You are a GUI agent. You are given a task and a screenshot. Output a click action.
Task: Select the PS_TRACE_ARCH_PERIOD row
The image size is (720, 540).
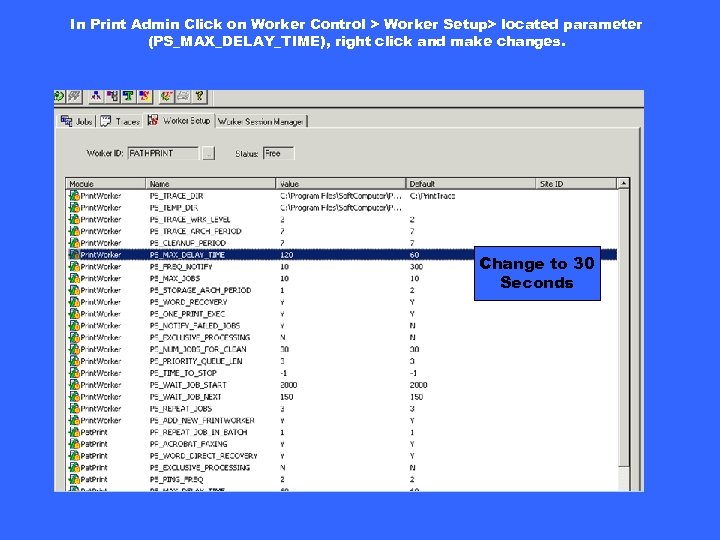click(x=342, y=231)
